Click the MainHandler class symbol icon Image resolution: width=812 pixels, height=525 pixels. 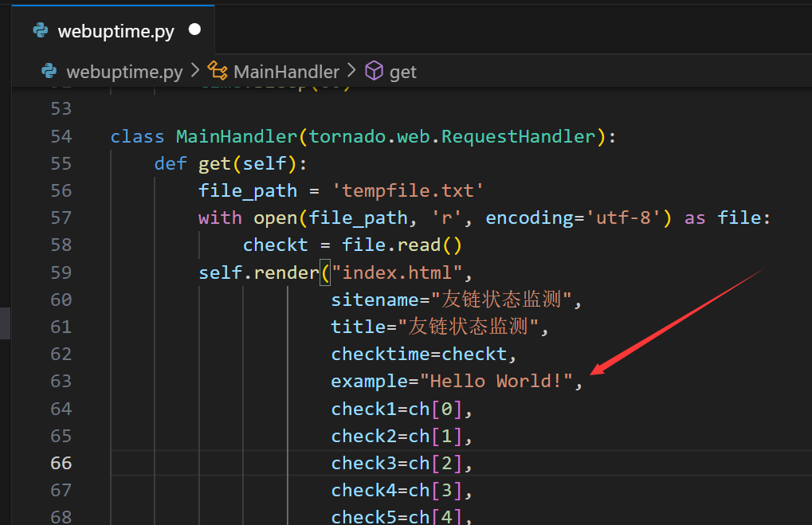218,72
